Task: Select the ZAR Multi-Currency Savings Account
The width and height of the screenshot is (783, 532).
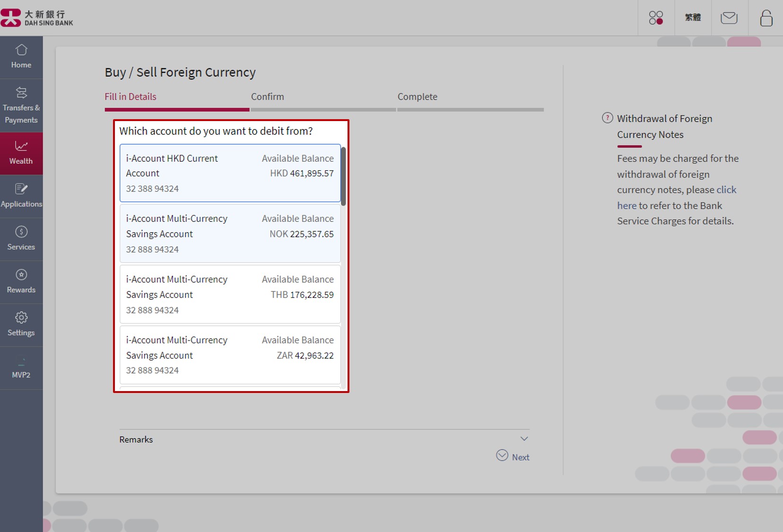Action: (x=230, y=355)
